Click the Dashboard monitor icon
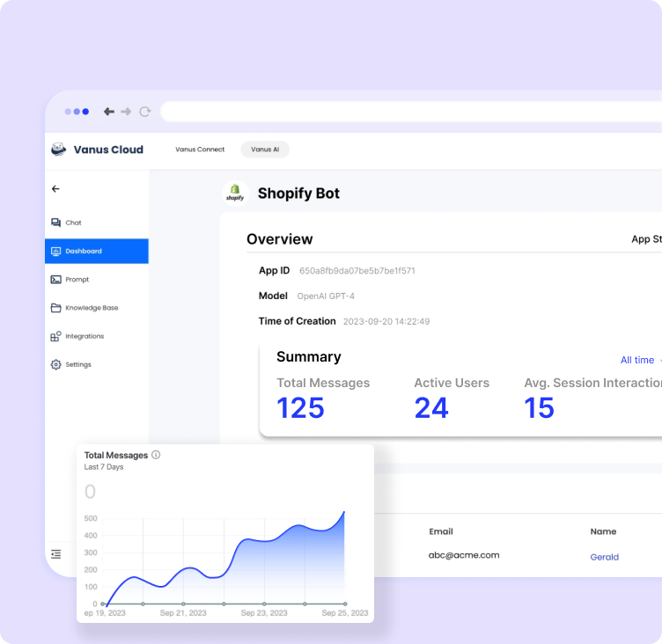 pyautogui.click(x=55, y=251)
